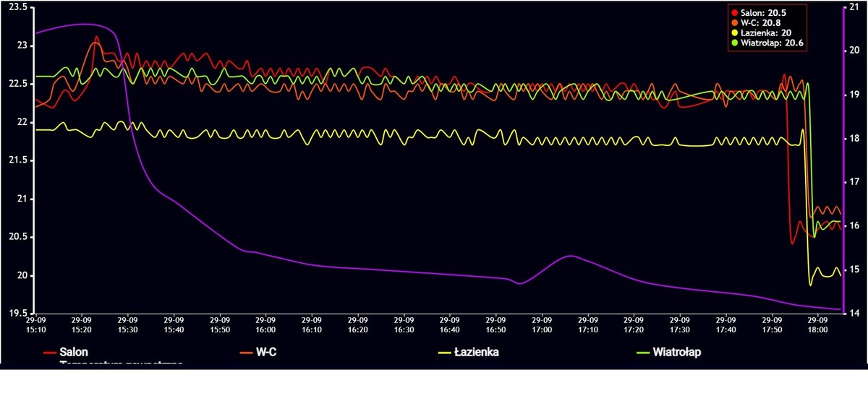Click the orange line marker before W-C legend

tap(244, 353)
